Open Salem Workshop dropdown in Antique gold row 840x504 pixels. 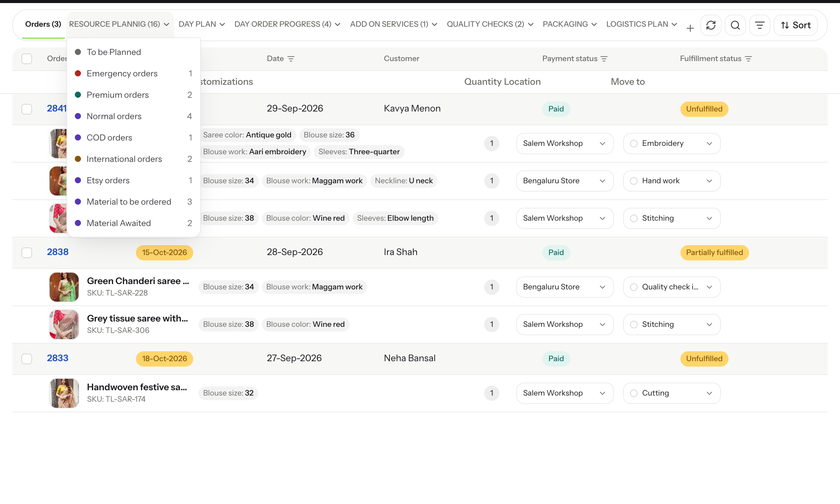(565, 144)
